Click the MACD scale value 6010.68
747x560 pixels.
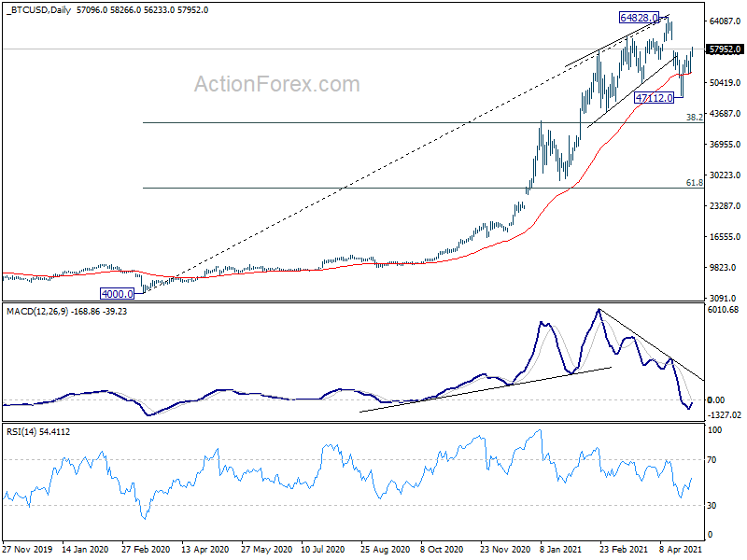[723, 310]
